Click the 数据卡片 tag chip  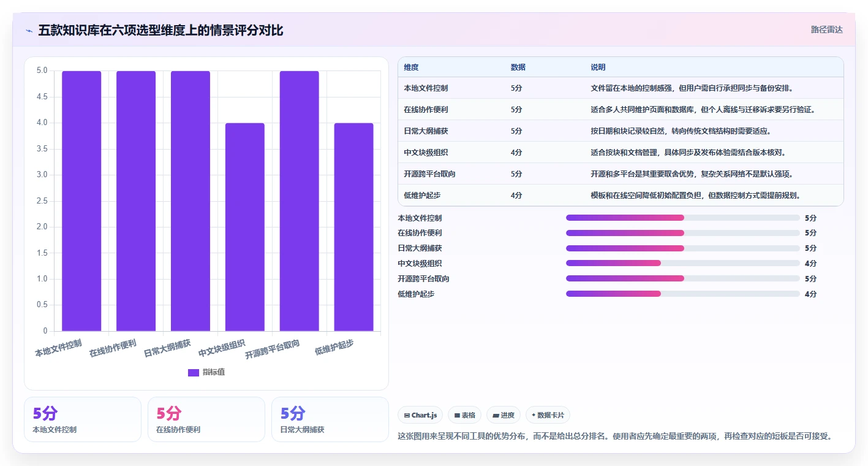[548, 415]
